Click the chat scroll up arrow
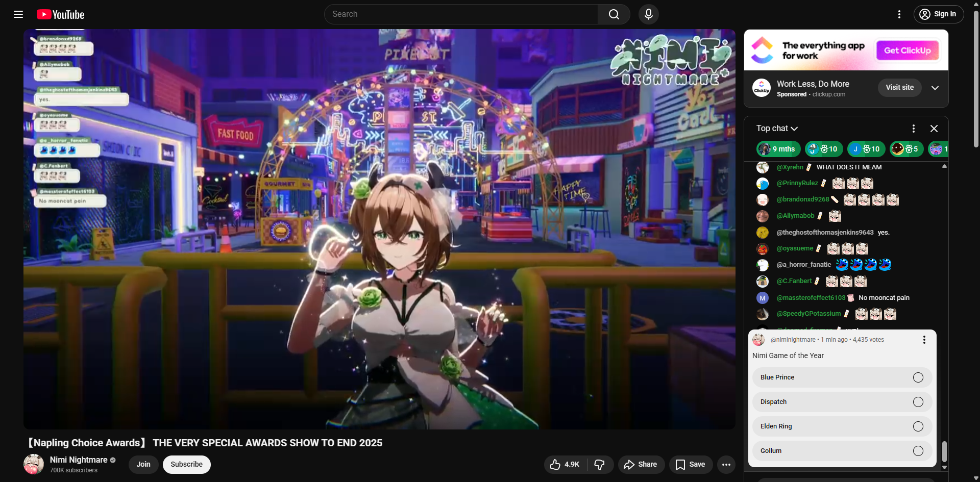Image resolution: width=980 pixels, height=482 pixels. [x=944, y=166]
